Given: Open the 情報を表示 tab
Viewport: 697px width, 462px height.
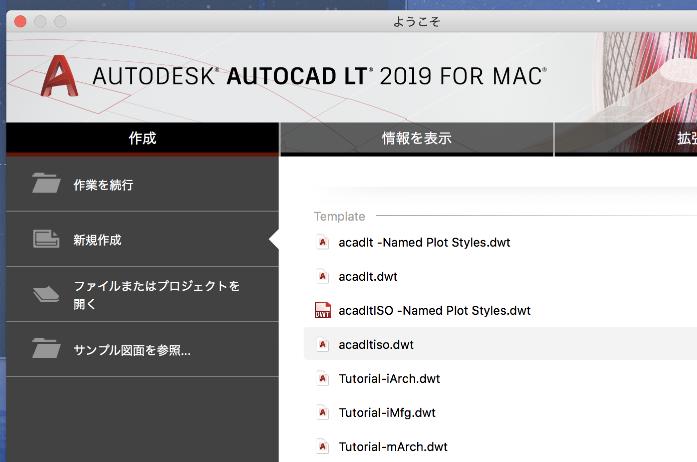Looking at the screenshot, I should [x=417, y=138].
